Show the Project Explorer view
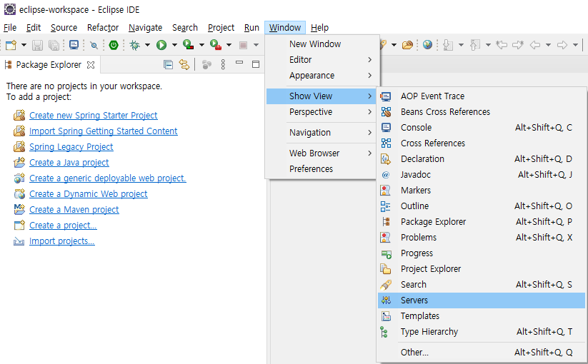Viewport: 588px width, 364px height. coord(482,269)
